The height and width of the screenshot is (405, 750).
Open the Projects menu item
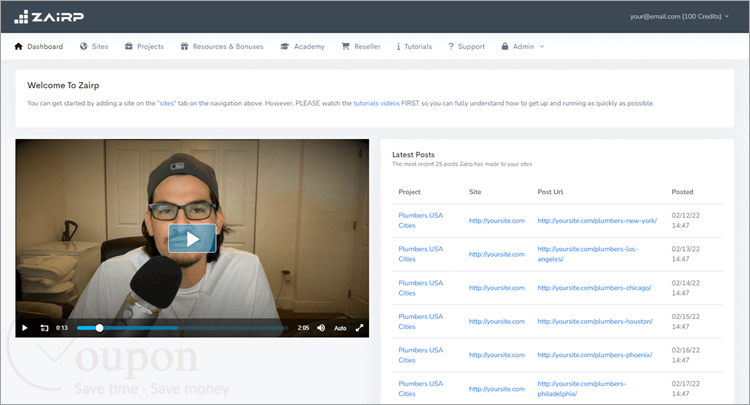[144, 46]
